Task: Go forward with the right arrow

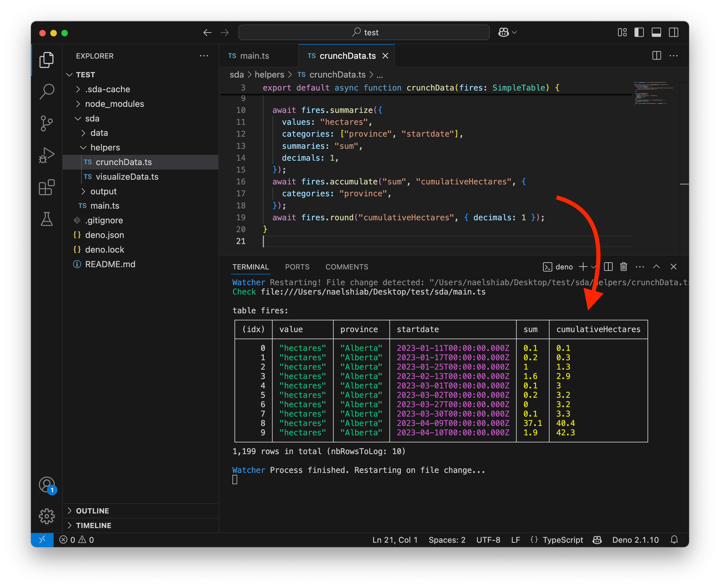Action: (225, 33)
